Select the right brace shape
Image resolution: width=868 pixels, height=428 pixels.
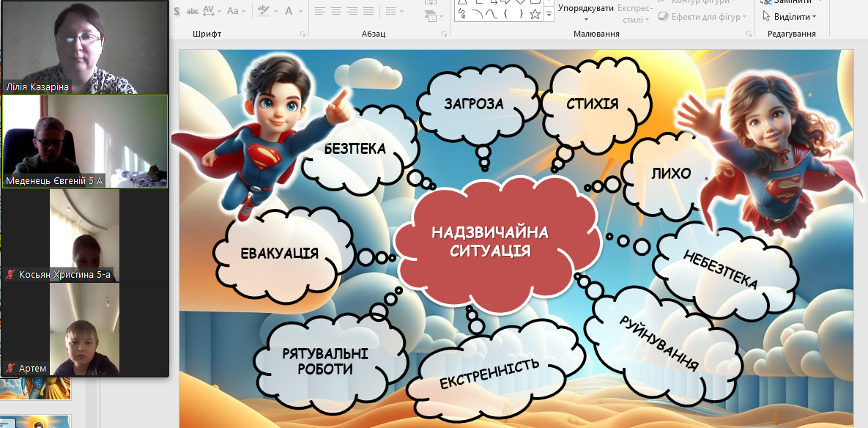point(520,15)
